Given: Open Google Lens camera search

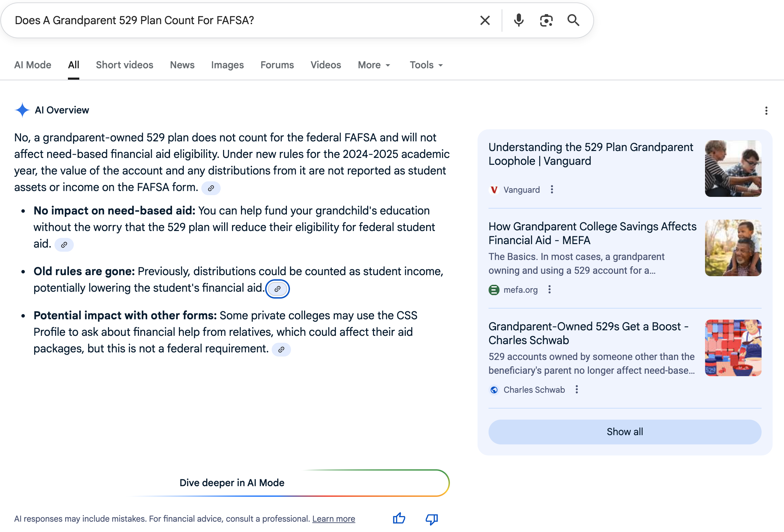Looking at the screenshot, I should point(546,20).
